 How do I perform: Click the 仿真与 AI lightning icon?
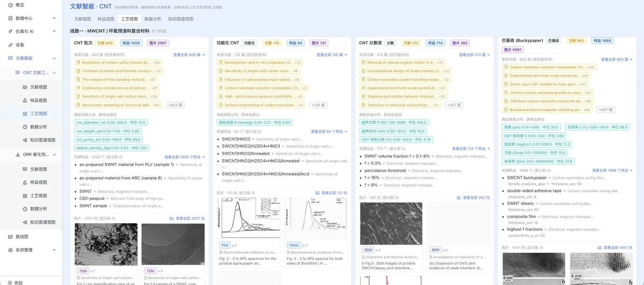10,31
